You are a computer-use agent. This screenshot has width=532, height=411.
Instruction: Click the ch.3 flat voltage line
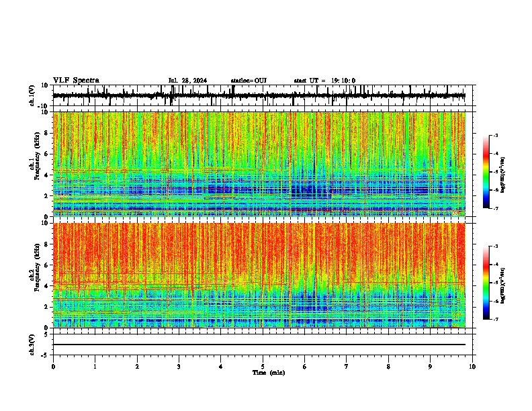[259, 345]
